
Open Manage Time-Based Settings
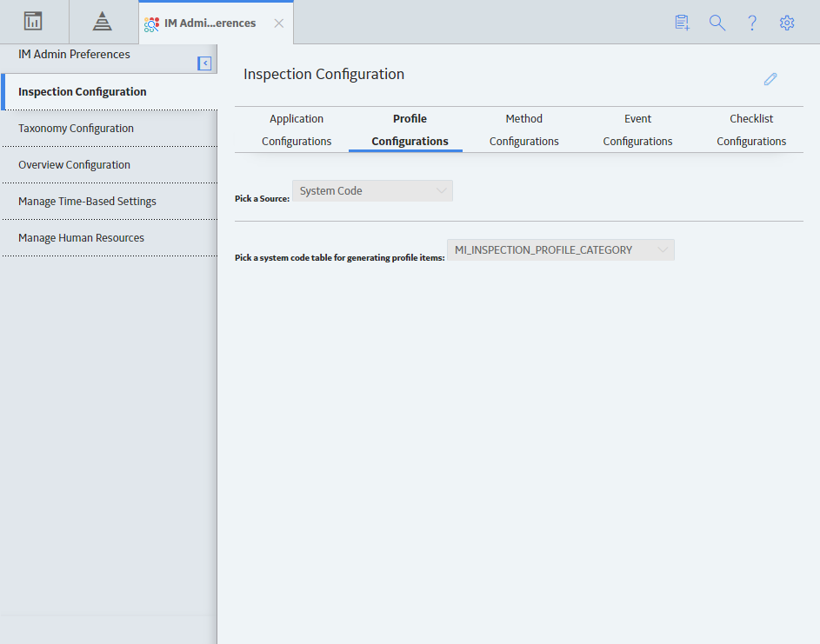(110, 202)
